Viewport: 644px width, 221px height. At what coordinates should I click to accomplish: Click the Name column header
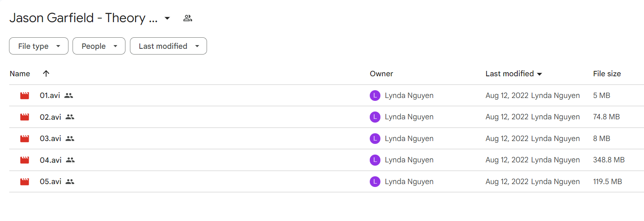20,74
